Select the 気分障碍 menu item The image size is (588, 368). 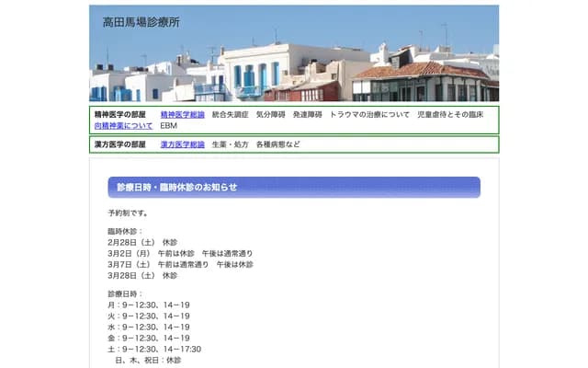tap(271, 114)
